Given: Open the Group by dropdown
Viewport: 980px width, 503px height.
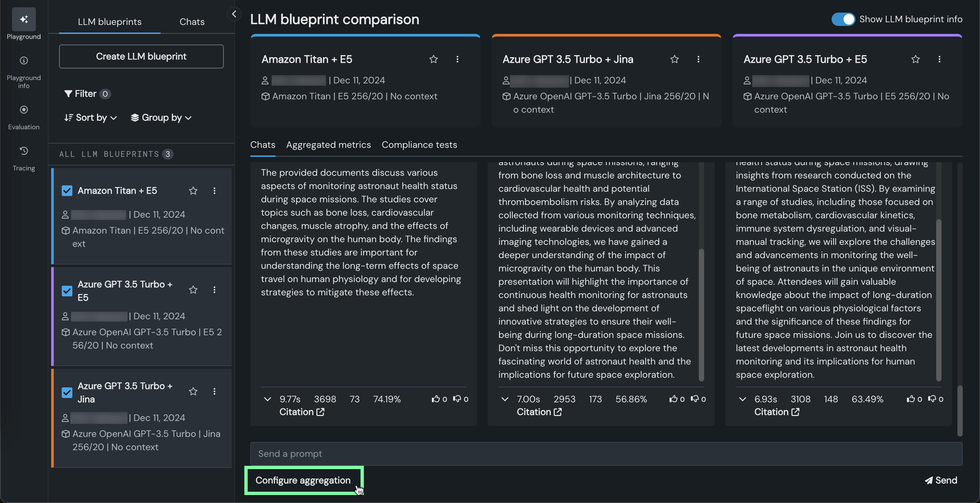Looking at the screenshot, I should click(161, 118).
